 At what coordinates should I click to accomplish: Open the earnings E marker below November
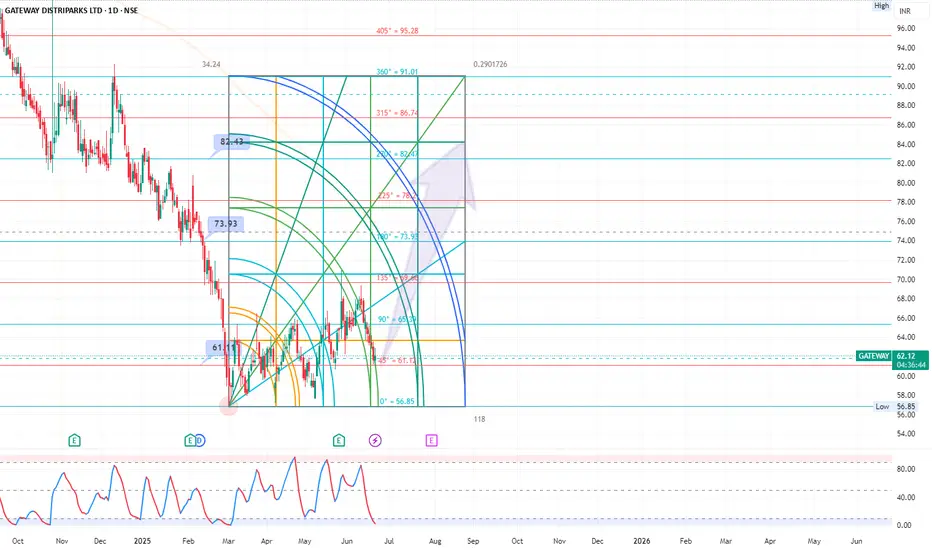[x=74, y=441]
